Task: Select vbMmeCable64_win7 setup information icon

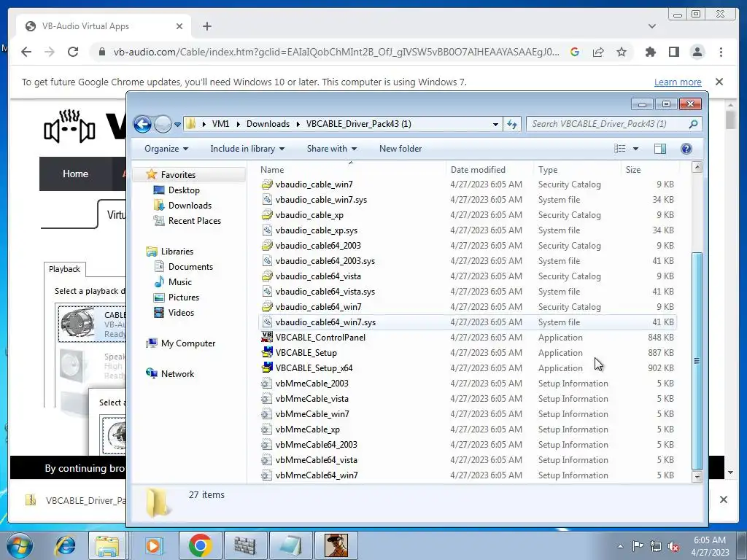Action: (x=267, y=475)
